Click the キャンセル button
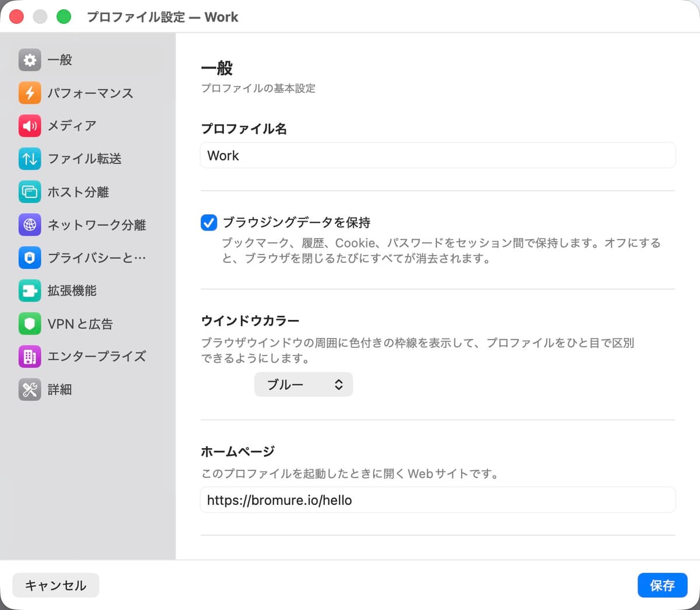700x610 pixels. point(56,585)
